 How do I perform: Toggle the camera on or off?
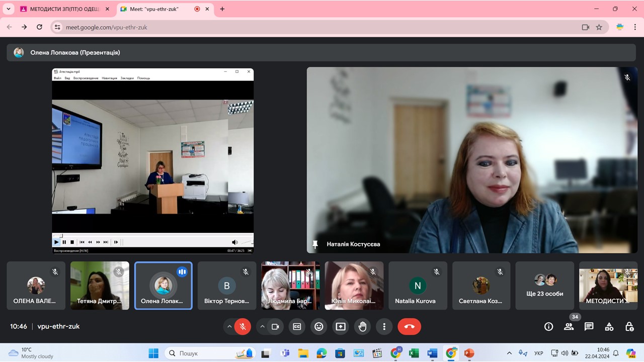275,327
